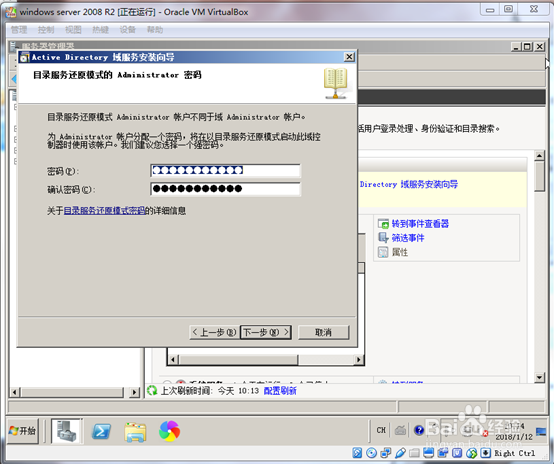The width and height of the screenshot is (554, 464).
Task: Open the 控制 menu in VirtualBox
Action: pyautogui.click(x=46, y=30)
